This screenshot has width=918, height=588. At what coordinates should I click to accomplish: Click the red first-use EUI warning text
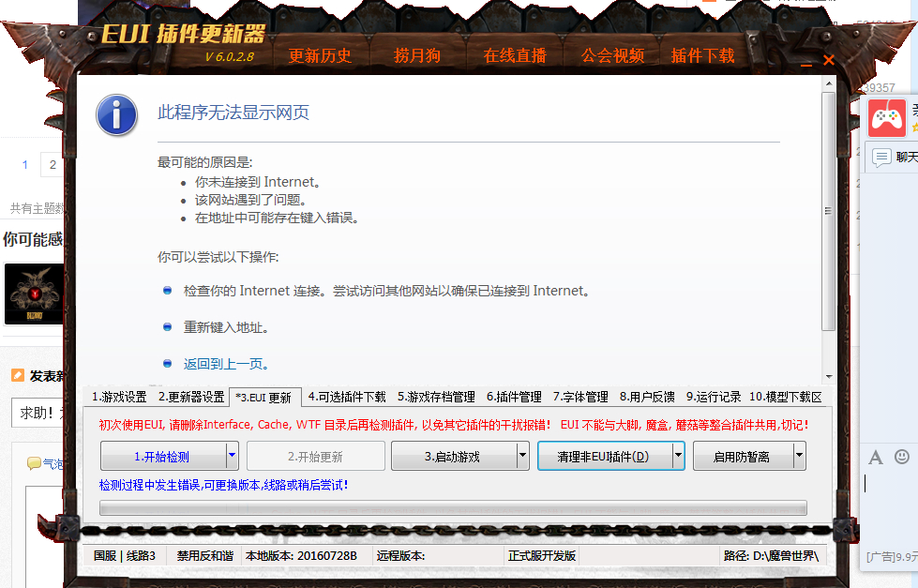coord(453,425)
